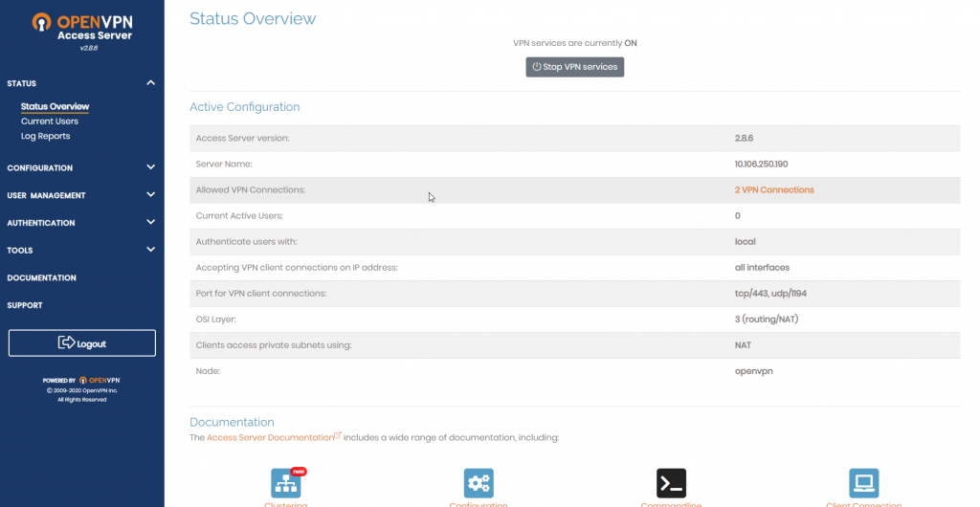
Task: Click the STATUS menu heading
Action: (x=22, y=83)
